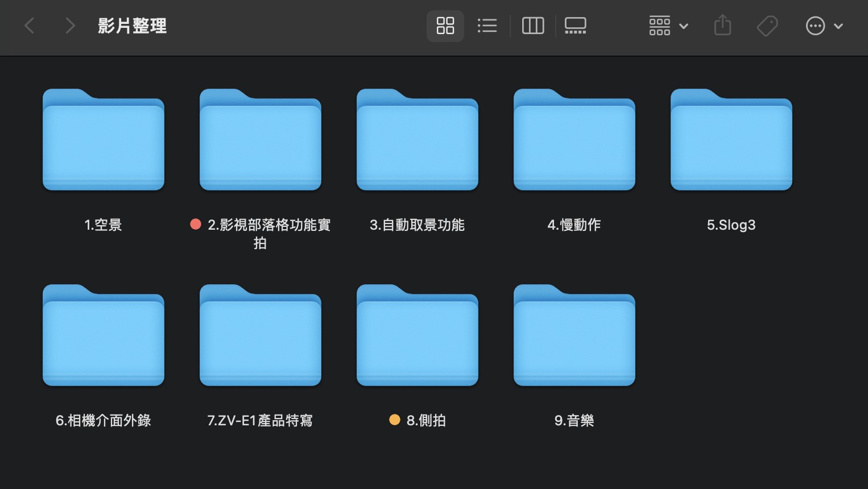This screenshot has width=868, height=489.
Task: Select the 2.影視部落格功能實拍 folder icon
Action: click(261, 139)
